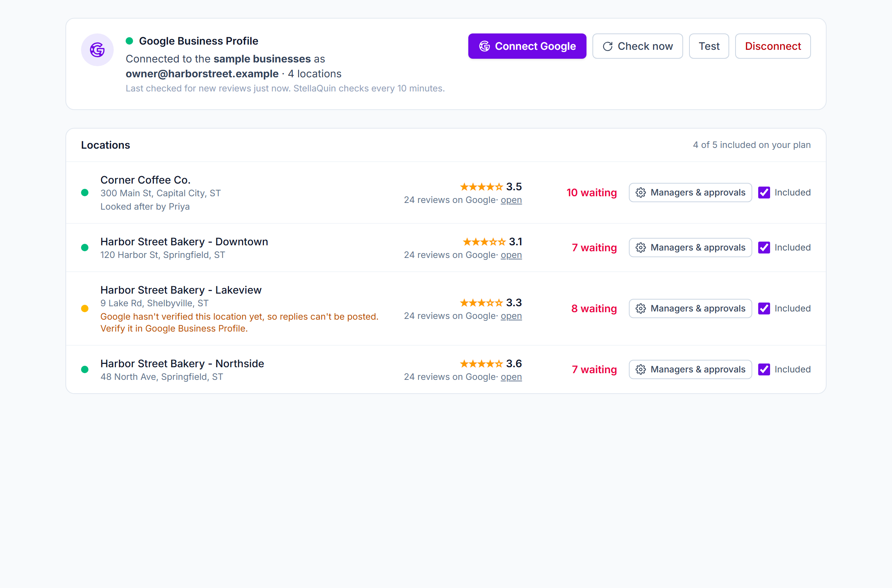
Task: Toggle Included checkbox for Harbor Street Bakery Downtown
Action: point(764,248)
